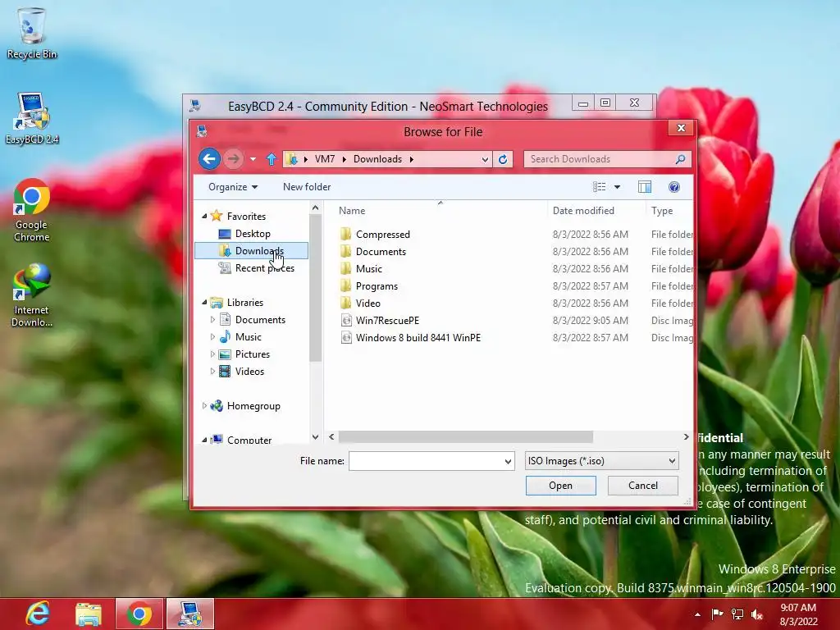
Task: Open Recycle Bin desktop icon
Action: coord(32,34)
